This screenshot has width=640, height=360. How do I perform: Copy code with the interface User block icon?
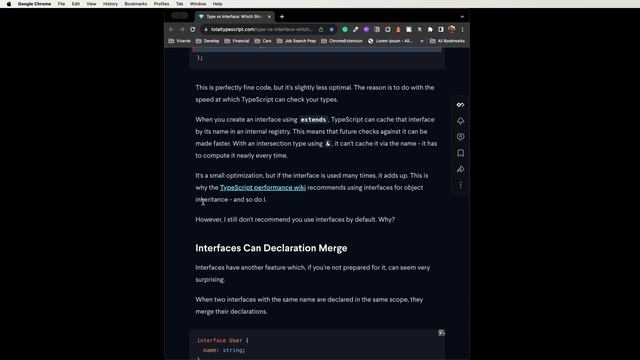click(x=441, y=333)
